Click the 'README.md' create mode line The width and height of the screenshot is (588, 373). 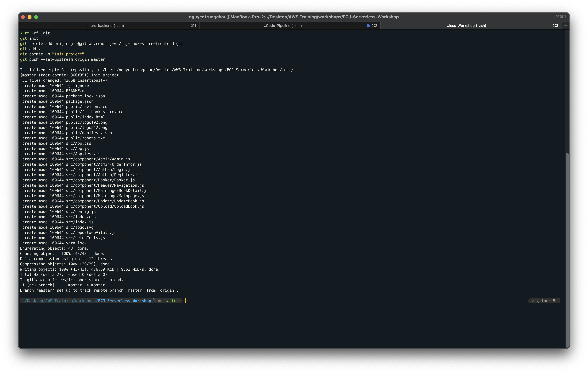tap(54, 91)
